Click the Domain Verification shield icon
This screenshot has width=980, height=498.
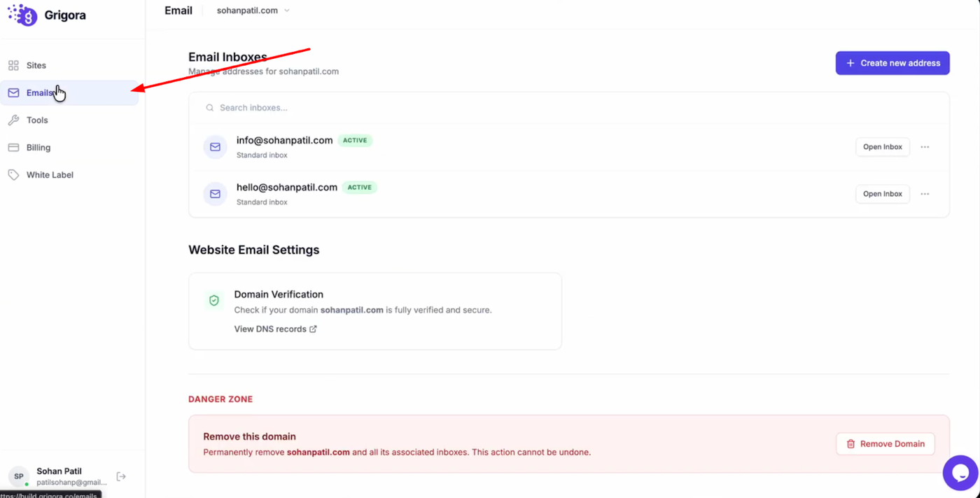click(214, 300)
